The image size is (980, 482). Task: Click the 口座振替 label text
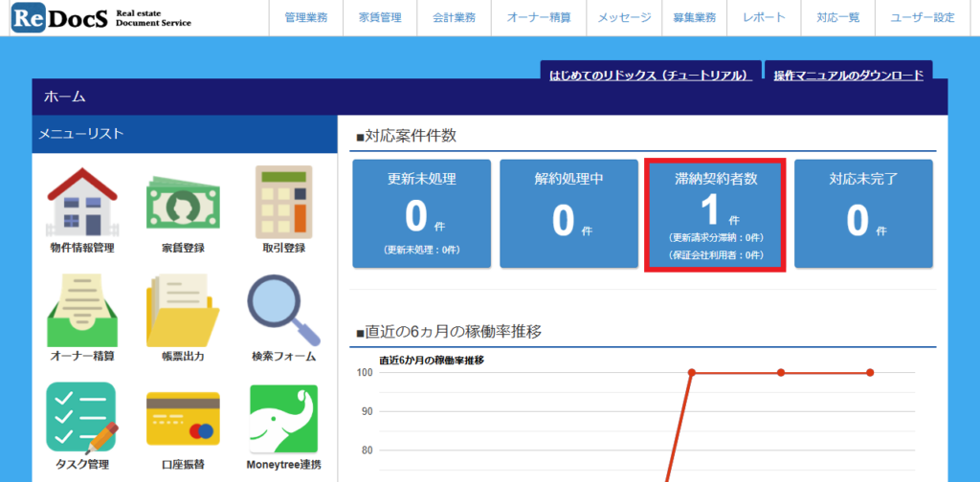tap(183, 465)
